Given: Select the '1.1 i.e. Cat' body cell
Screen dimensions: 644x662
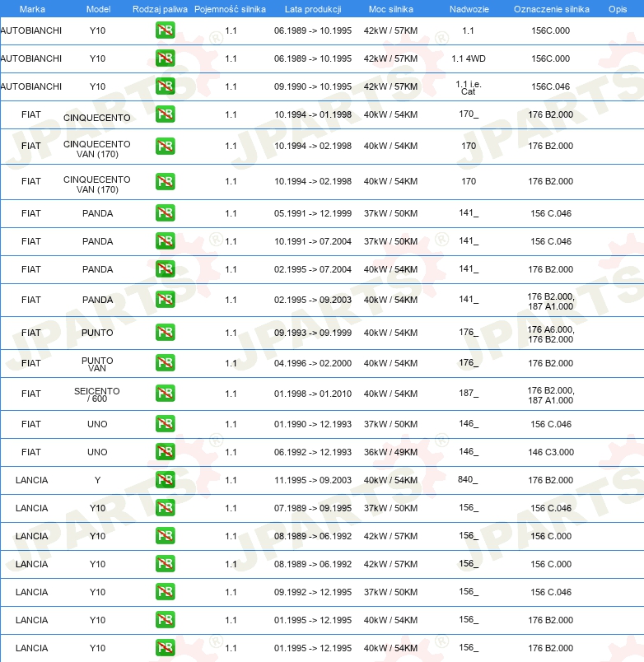Looking at the screenshot, I should click(x=469, y=88).
